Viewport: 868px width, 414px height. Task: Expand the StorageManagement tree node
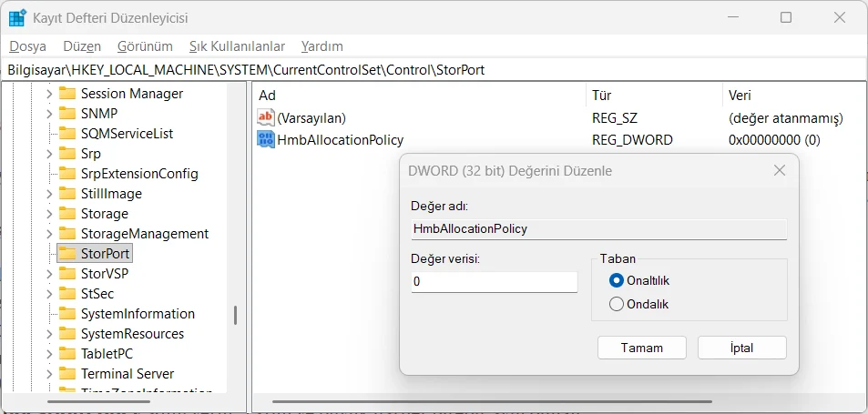tap(49, 233)
